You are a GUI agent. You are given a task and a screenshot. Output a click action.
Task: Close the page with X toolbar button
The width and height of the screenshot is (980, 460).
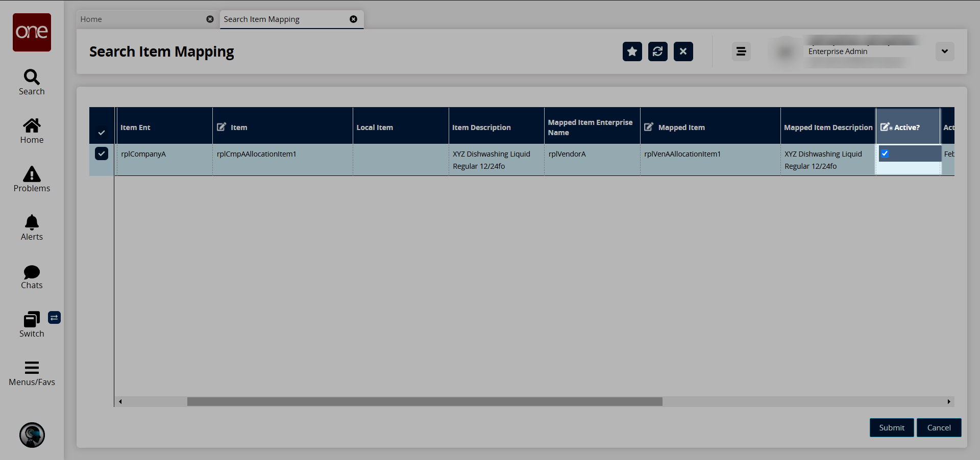click(683, 52)
